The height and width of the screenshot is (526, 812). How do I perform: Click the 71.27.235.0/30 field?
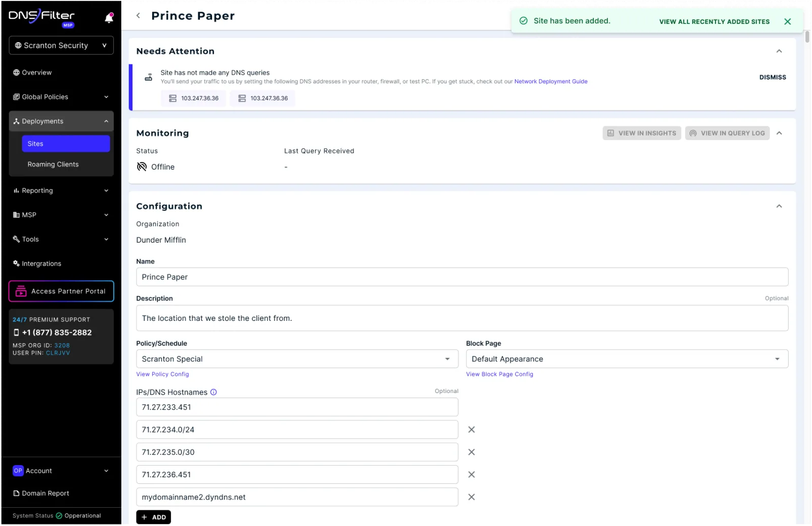(x=297, y=452)
